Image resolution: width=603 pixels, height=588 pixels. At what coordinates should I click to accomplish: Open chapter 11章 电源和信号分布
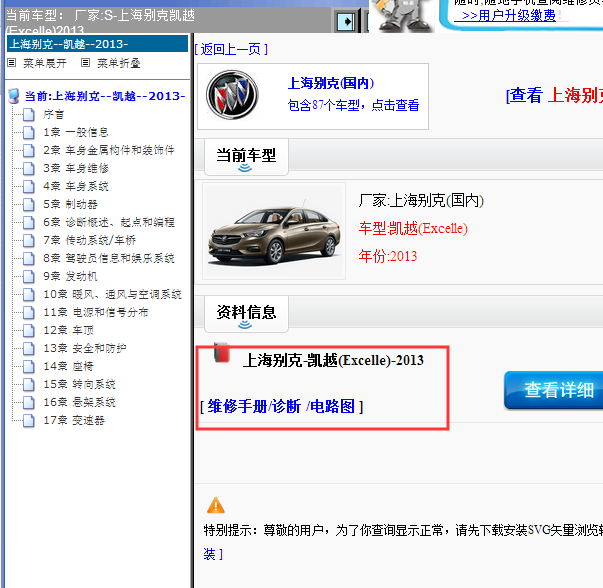pos(96,313)
